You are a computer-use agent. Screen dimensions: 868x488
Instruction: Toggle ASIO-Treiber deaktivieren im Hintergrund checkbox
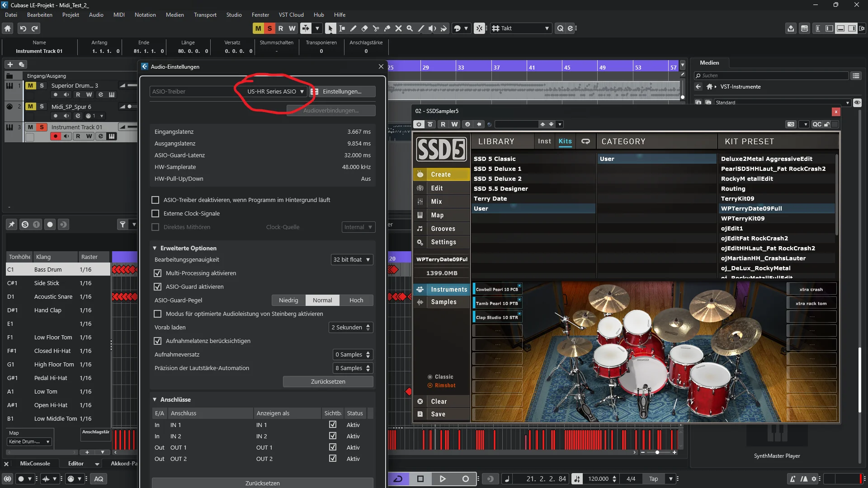(x=155, y=200)
